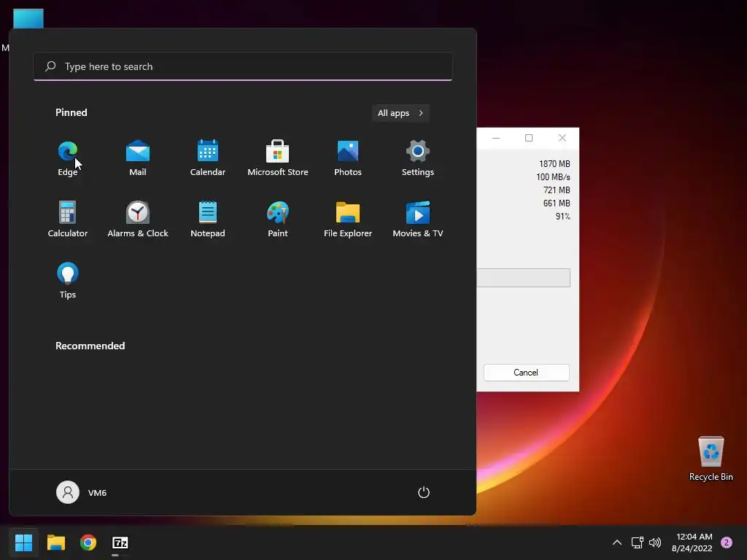Launch the Paint app
The height and width of the screenshot is (560, 747).
coord(278,219)
